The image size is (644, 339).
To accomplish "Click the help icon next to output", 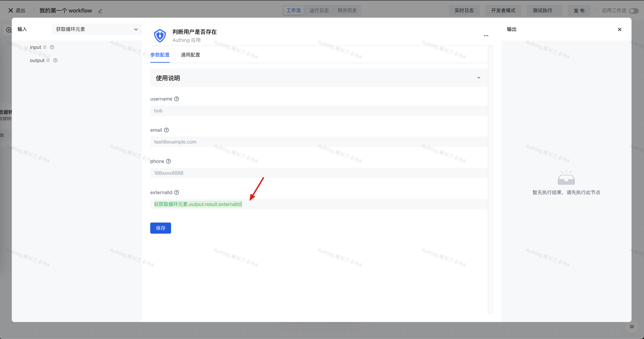I will [x=55, y=60].
